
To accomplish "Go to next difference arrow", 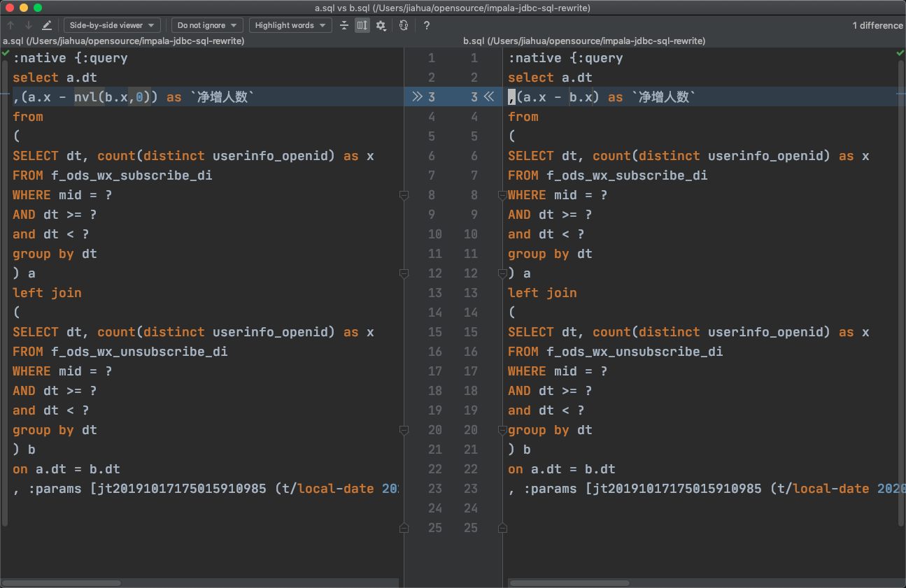I will click(x=28, y=25).
